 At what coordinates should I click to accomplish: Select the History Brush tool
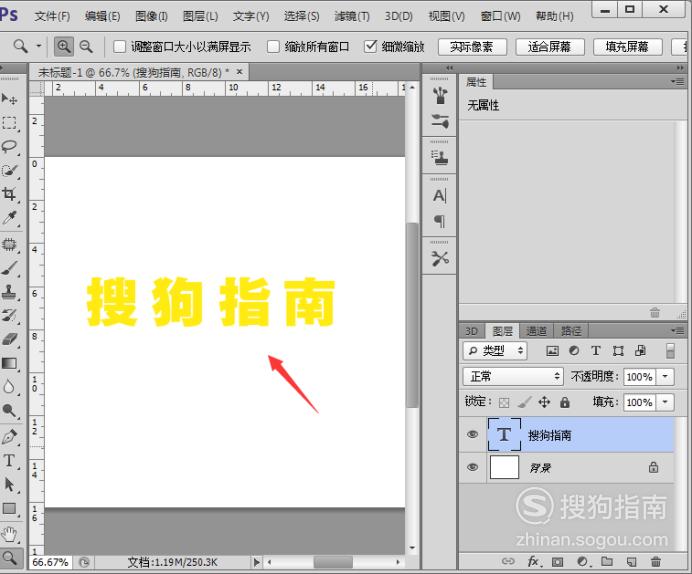coord(9,315)
